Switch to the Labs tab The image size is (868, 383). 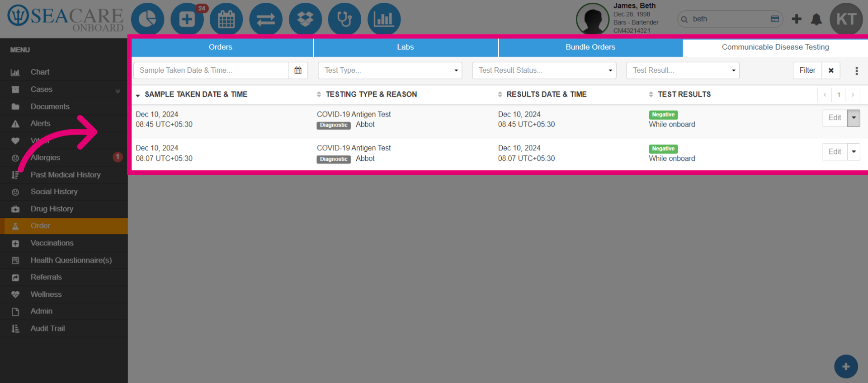point(406,47)
